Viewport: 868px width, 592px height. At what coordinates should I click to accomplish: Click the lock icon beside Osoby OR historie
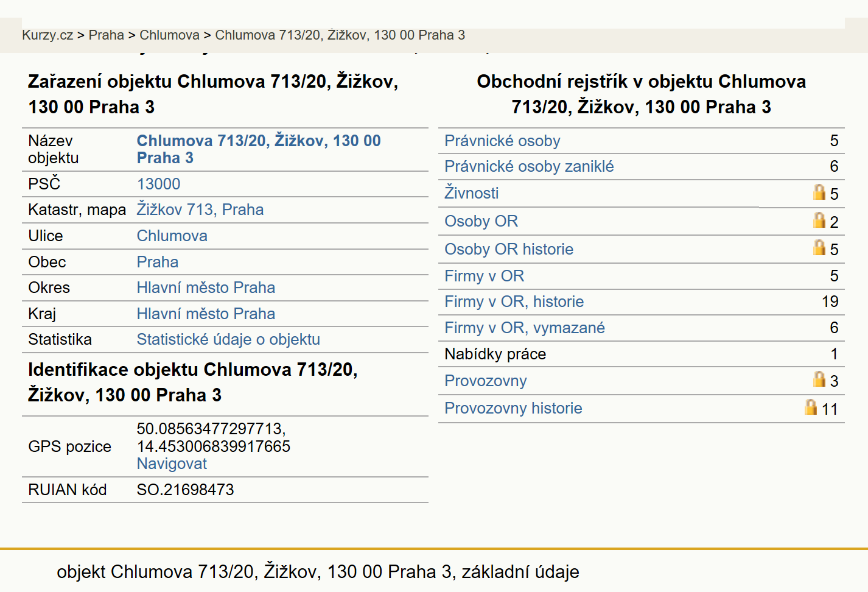click(x=819, y=247)
